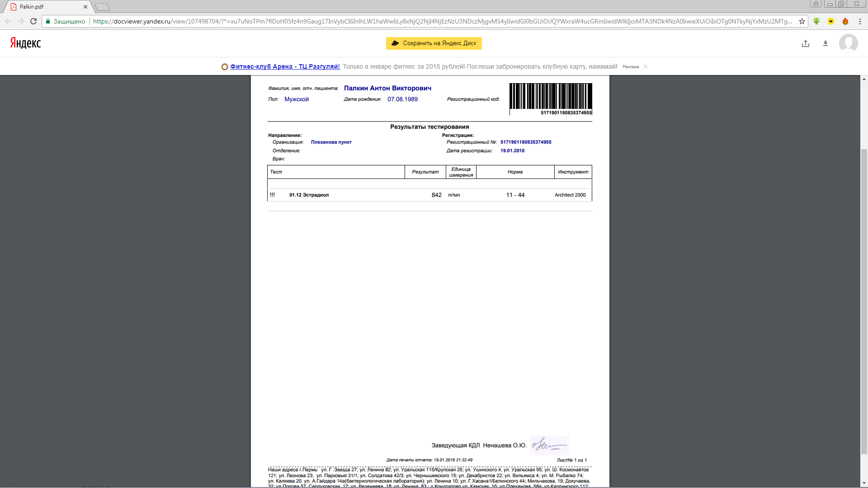Bookmark page with star icon
Screen dimensions: 868x488
click(802, 21)
